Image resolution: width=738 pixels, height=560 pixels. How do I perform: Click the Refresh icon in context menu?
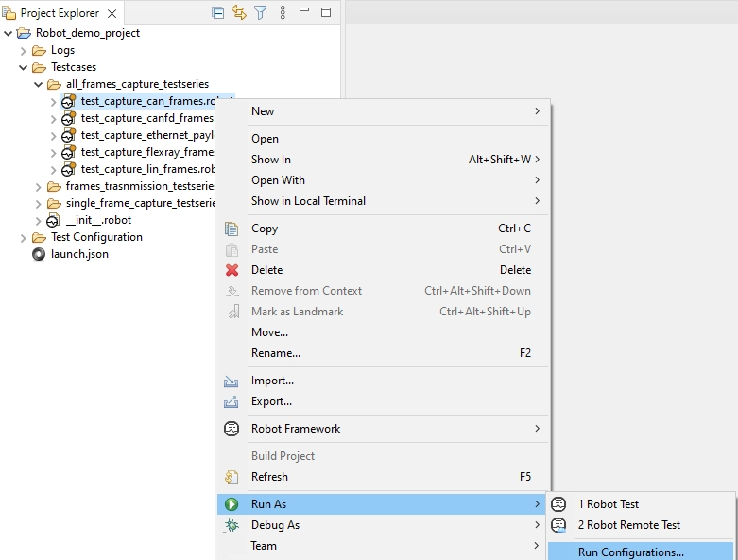tap(232, 477)
